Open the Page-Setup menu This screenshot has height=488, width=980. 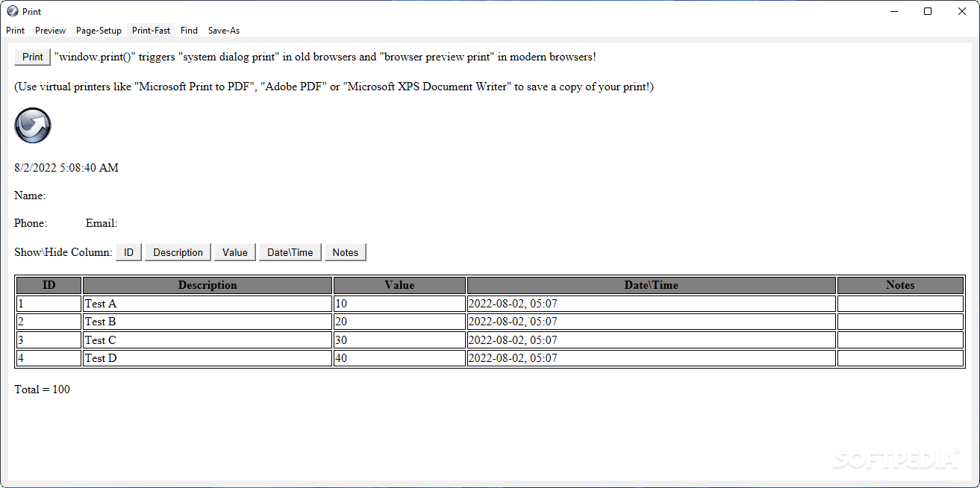99,31
